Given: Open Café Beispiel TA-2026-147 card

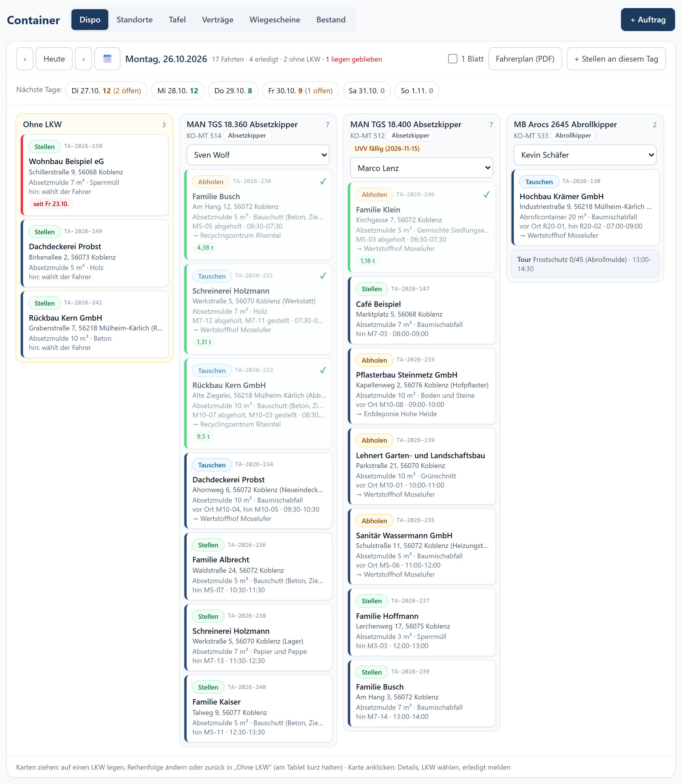Looking at the screenshot, I should (x=422, y=310).
